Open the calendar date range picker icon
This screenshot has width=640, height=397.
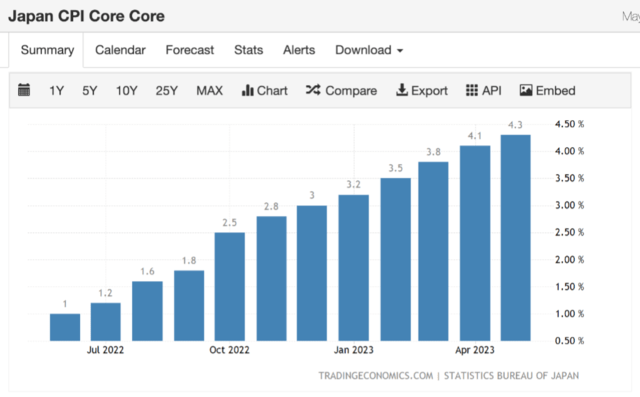pos(24,90)
